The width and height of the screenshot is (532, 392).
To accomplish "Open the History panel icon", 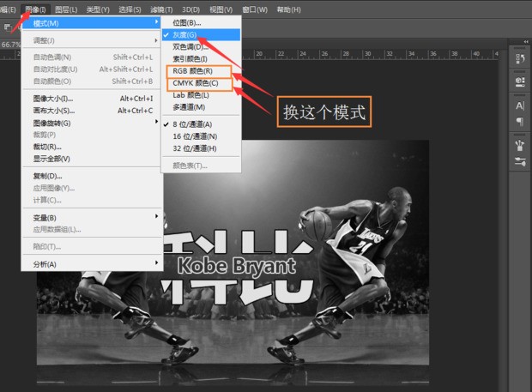I will [520, 59].
